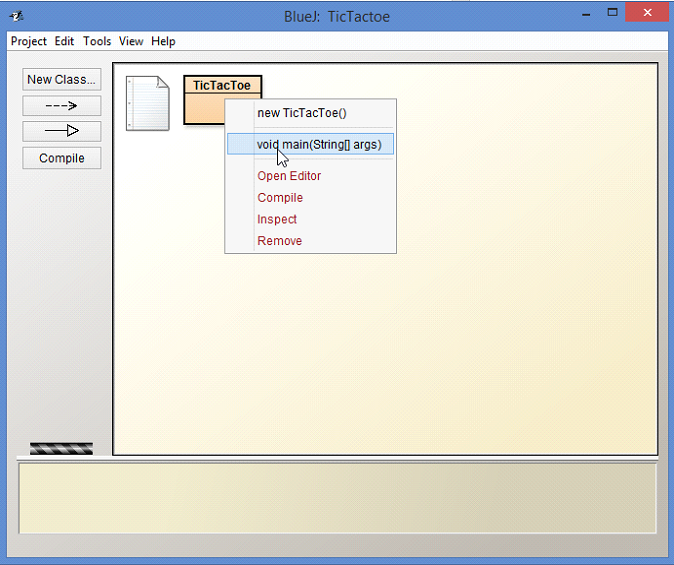
Task: Click the New Class... button
Action: coord(61,80)
